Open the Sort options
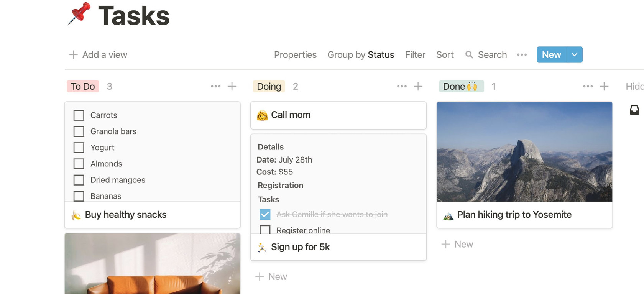 [445, 55]
